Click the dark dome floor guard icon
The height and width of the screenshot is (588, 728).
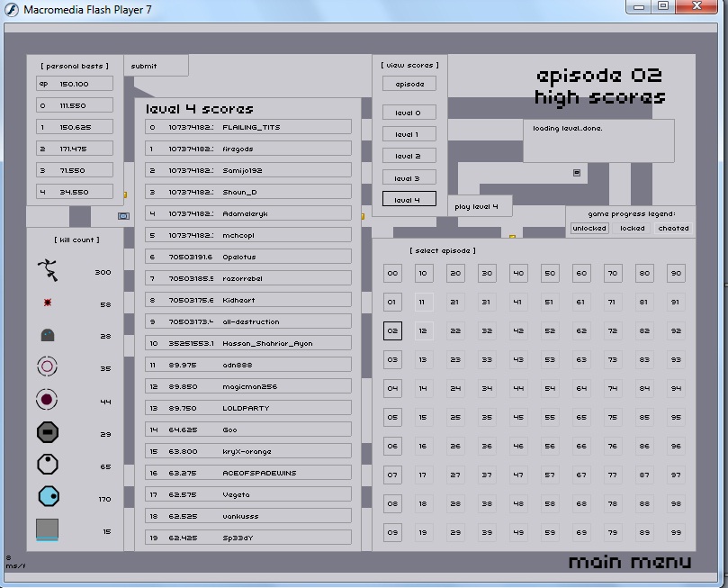(48, 335)
